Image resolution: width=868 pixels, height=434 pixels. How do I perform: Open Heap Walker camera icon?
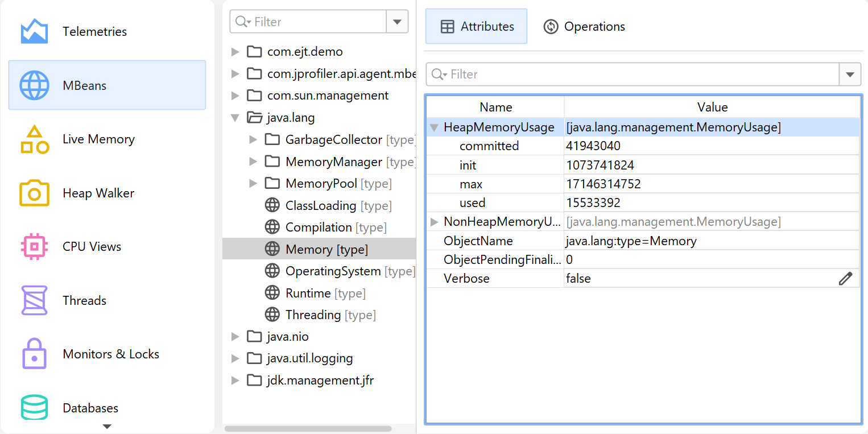pyautogui.click(x=34, y=193)
